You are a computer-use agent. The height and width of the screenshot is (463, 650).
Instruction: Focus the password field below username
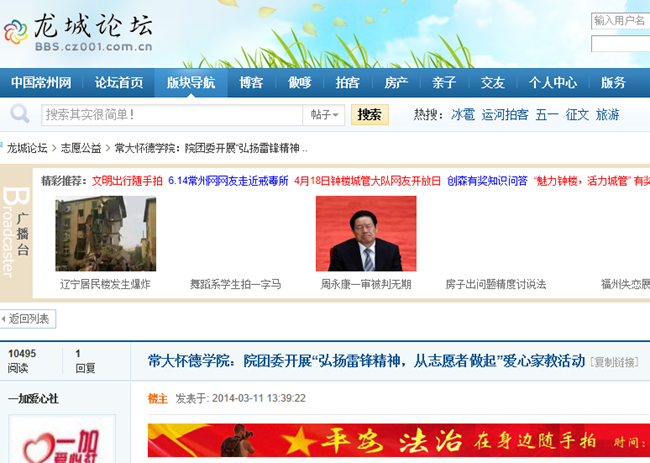click(x=621, y=44)
